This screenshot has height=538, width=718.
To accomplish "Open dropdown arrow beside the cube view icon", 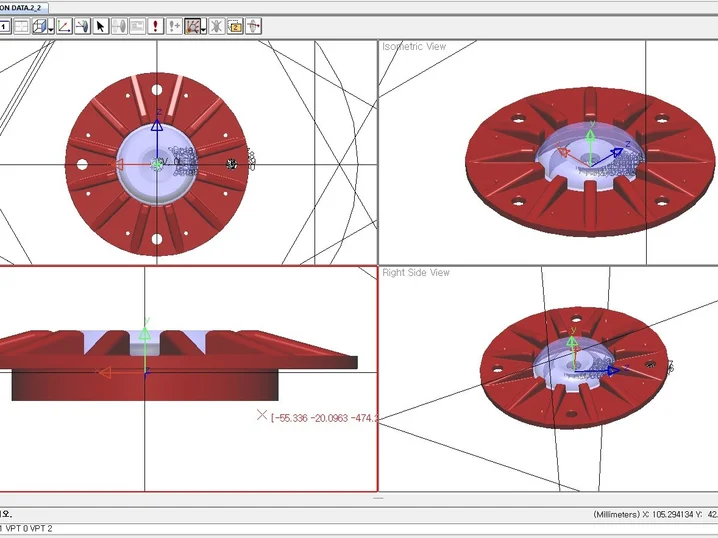I will tap(50, 27).
